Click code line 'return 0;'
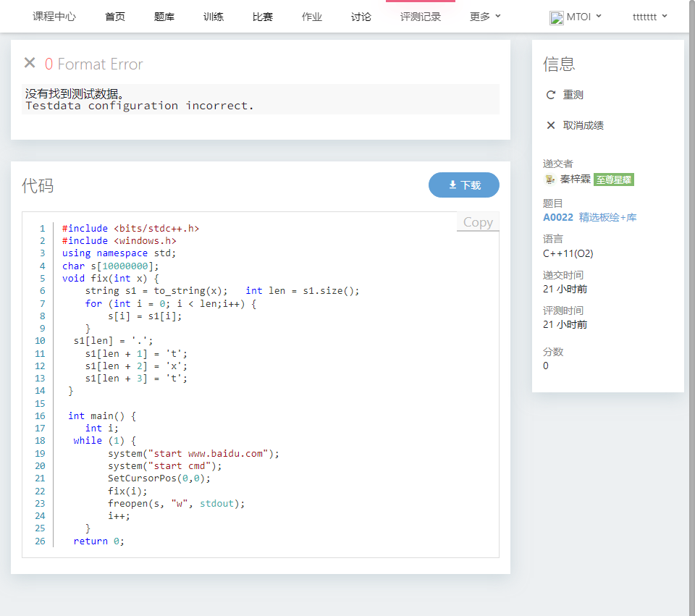Screen dimensions: 695x616 coord(99,541)
